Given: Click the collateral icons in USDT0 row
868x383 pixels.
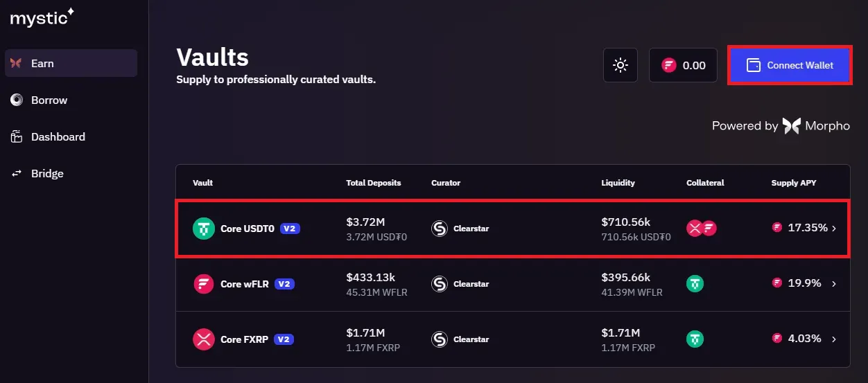Looking at the screenshot, I should click(701, 228).
